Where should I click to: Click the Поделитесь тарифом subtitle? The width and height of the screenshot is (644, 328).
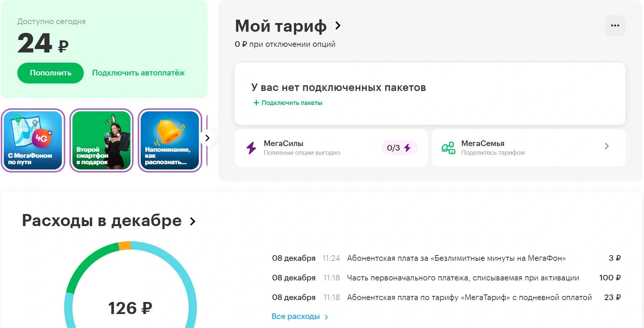(x=493, y=152)
